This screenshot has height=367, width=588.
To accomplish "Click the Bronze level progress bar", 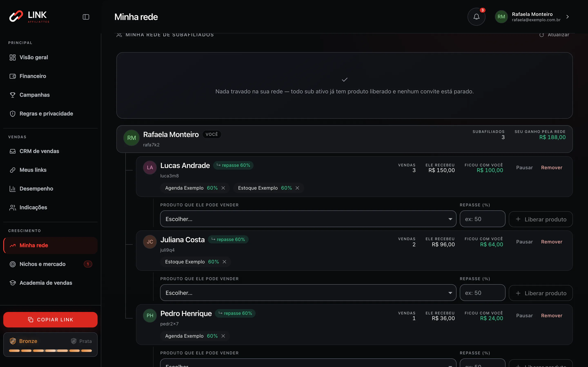I will 50,350.
